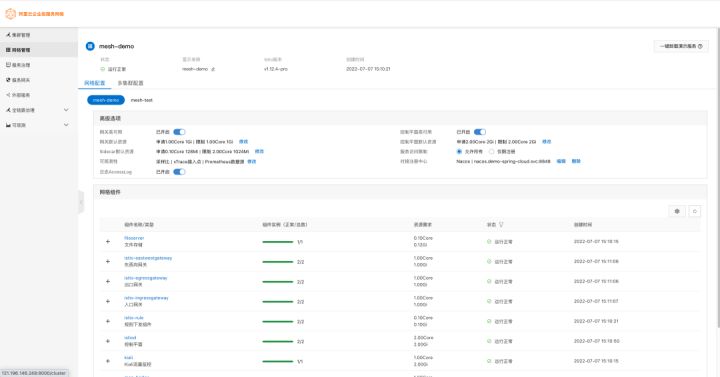Click 修改 link for gateway default resources

pos(243,142)
